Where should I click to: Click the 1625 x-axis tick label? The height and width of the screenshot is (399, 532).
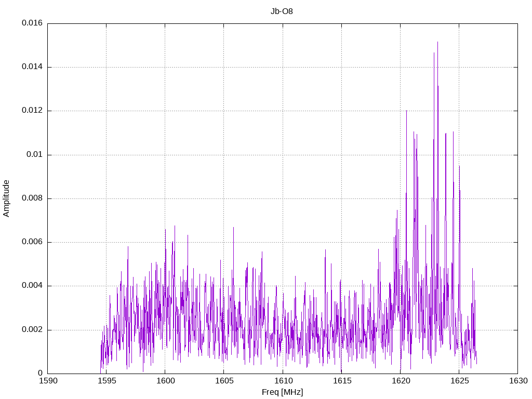tap(459, 381)
